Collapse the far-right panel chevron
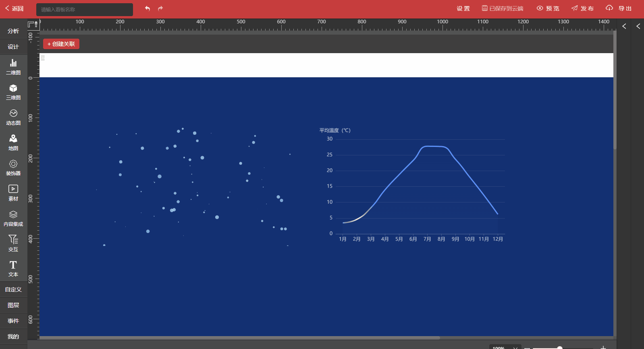The width and height of the screenshot is (644, 349). tap(638, 26)
